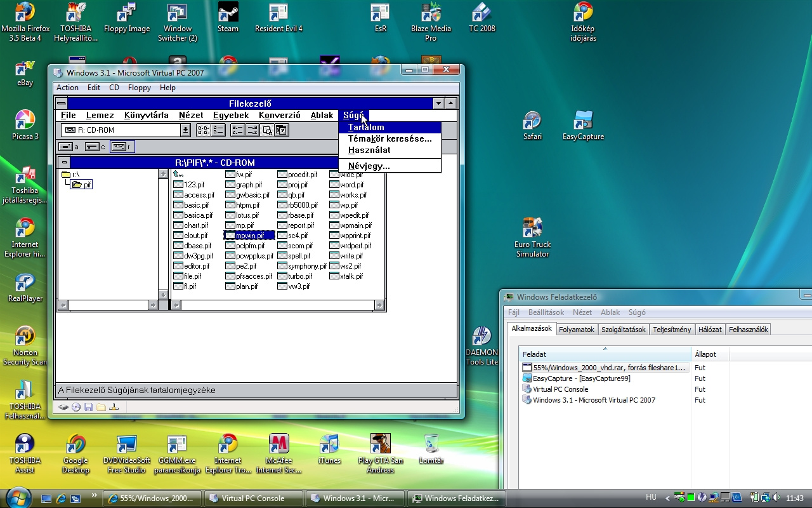The height and width of the screenshot is (508, 812).
Task: Switch to Hálózat tab in Feladatkezelő
Action: pyautogui.click(x=710, y=330)
